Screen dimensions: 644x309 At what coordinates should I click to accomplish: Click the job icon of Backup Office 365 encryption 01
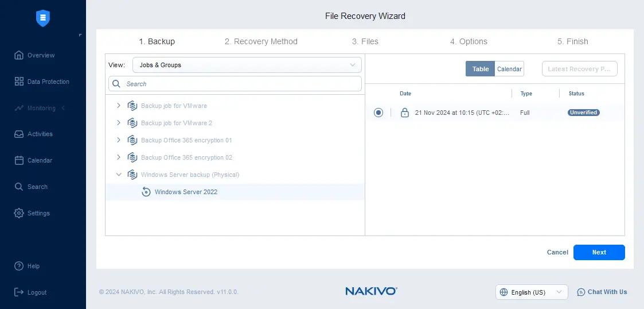pos(132,140)
